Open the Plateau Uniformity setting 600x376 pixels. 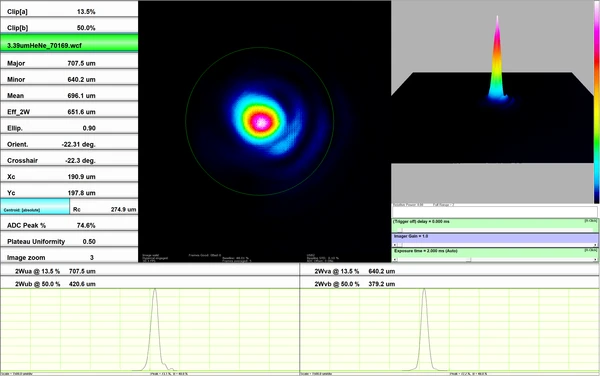(x=69, y=241)
